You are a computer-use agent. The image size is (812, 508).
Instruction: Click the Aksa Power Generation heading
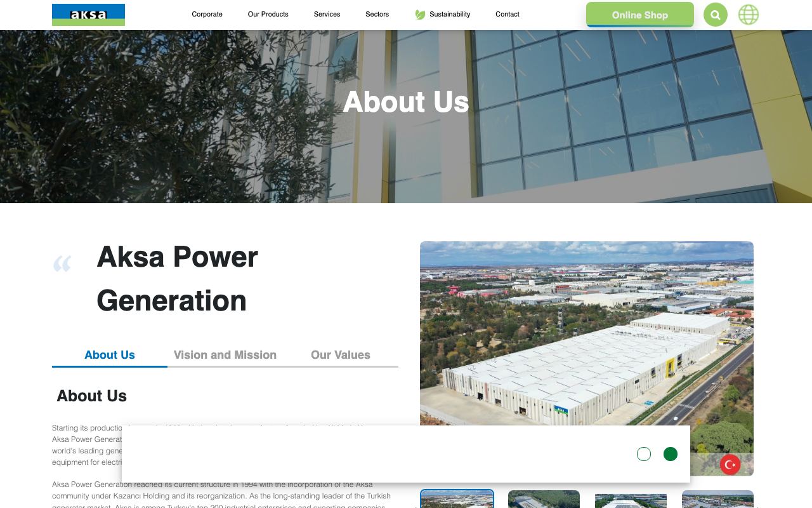click(x=177, y=279)
